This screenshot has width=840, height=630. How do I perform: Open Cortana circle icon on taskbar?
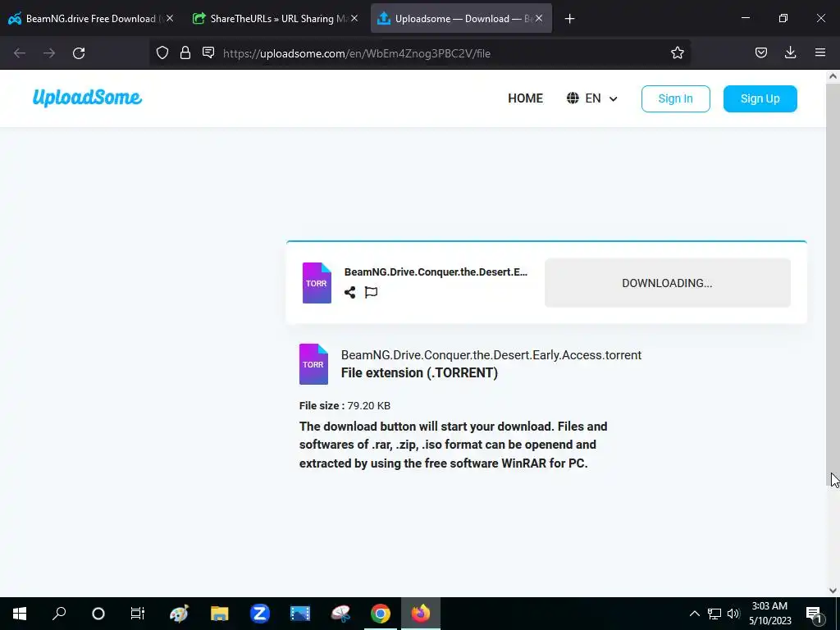pos(98,614)
